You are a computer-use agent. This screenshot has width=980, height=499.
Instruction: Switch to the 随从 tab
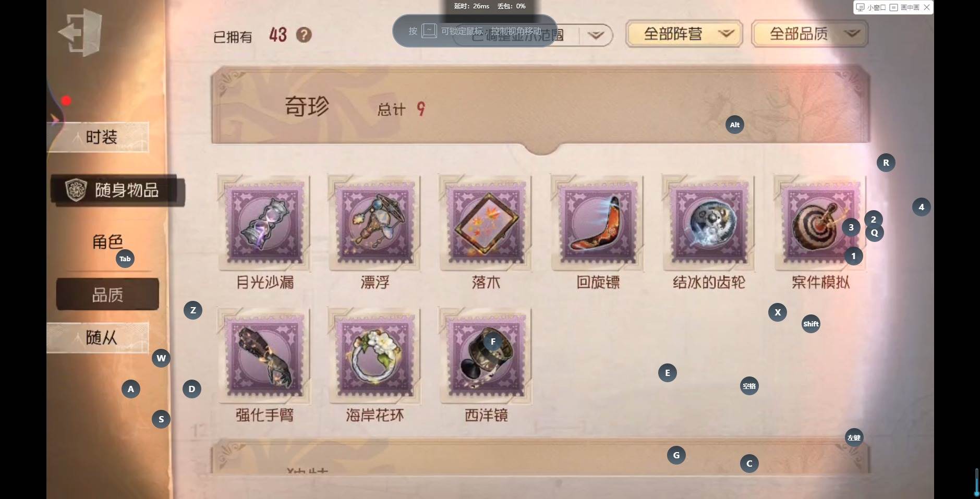pos(99,337)
